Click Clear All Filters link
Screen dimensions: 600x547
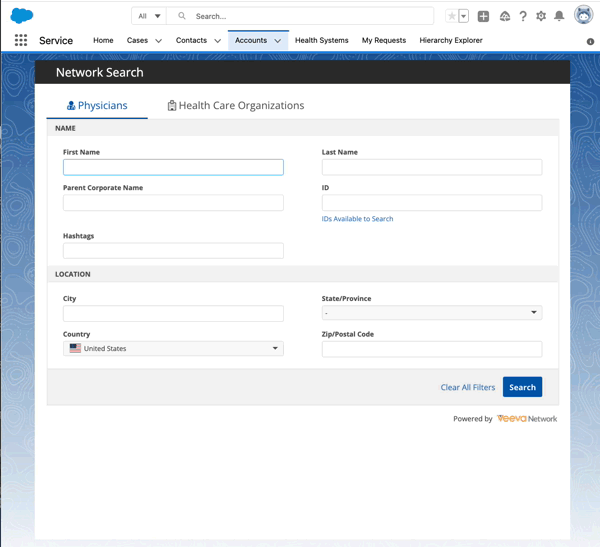coord(467,387)
